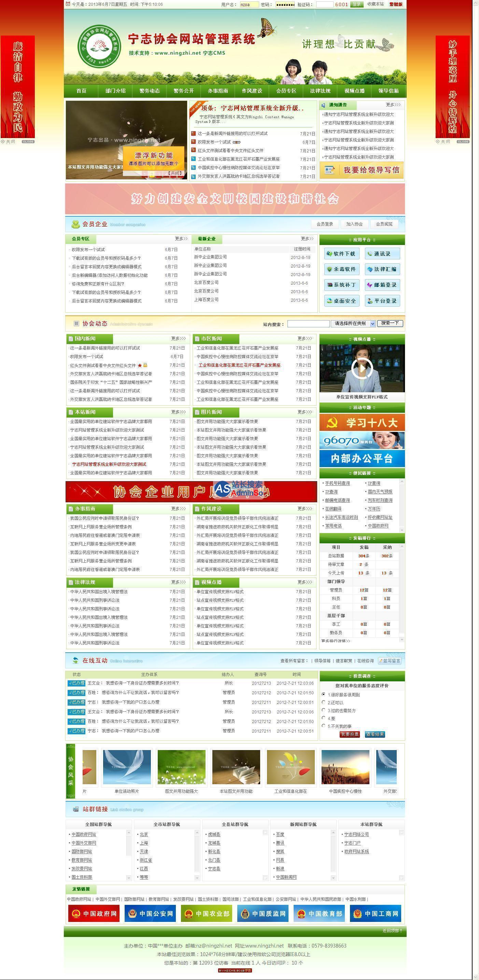Click the 中国工商网 emblem banner
This screenshot has width=479, height=980.
(x=376, y=913)
